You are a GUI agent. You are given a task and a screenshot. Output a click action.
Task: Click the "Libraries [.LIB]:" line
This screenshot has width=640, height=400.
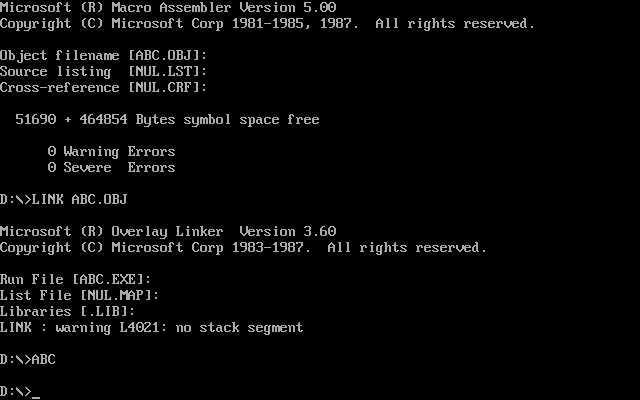point(68,312)
